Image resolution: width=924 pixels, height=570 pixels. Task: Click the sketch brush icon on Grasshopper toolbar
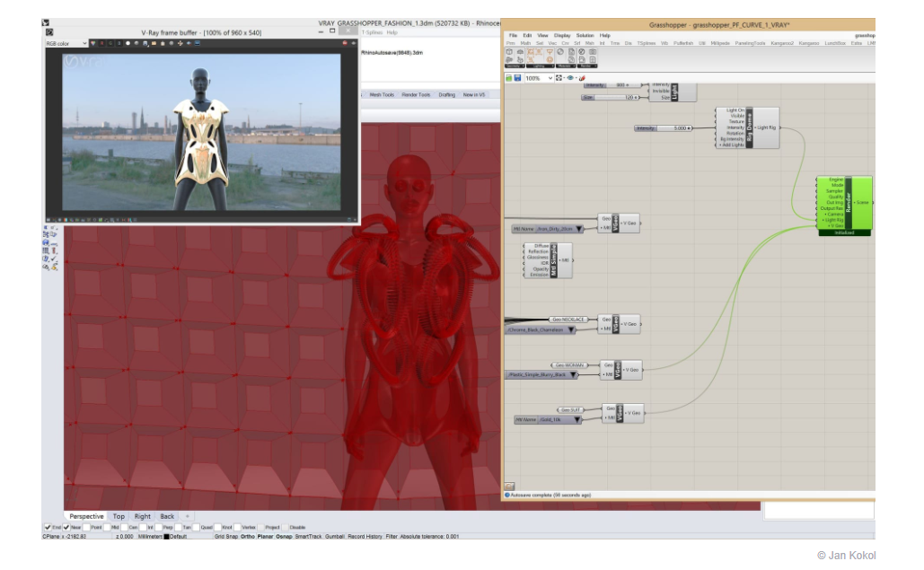click(x=582, y=78)
